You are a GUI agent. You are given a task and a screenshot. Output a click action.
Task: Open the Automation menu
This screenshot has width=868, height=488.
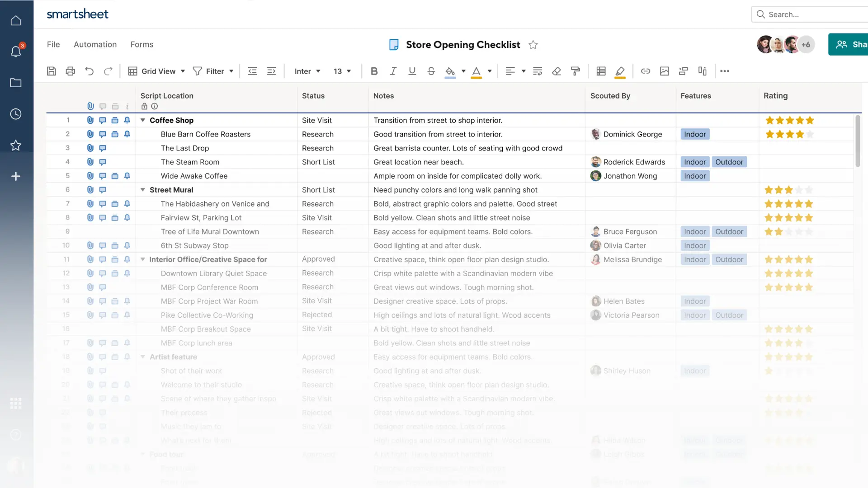[95, 44]
